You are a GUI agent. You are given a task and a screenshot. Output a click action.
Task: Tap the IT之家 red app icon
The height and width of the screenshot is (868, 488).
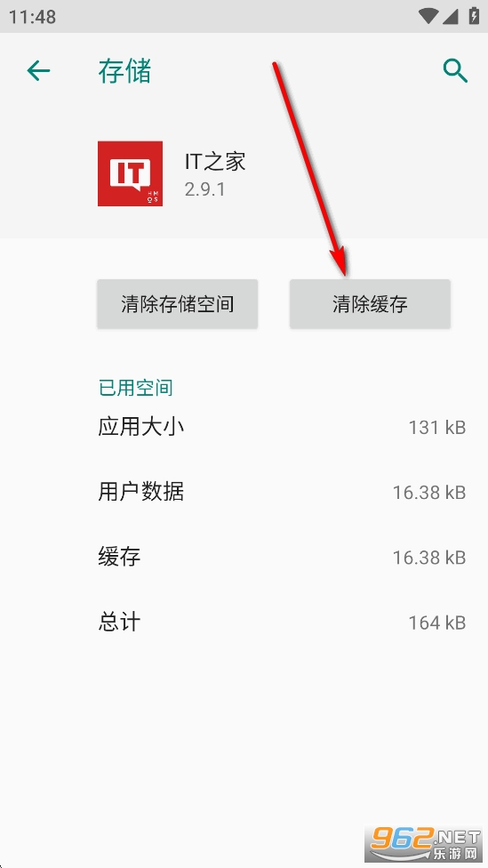click(130, 173)
